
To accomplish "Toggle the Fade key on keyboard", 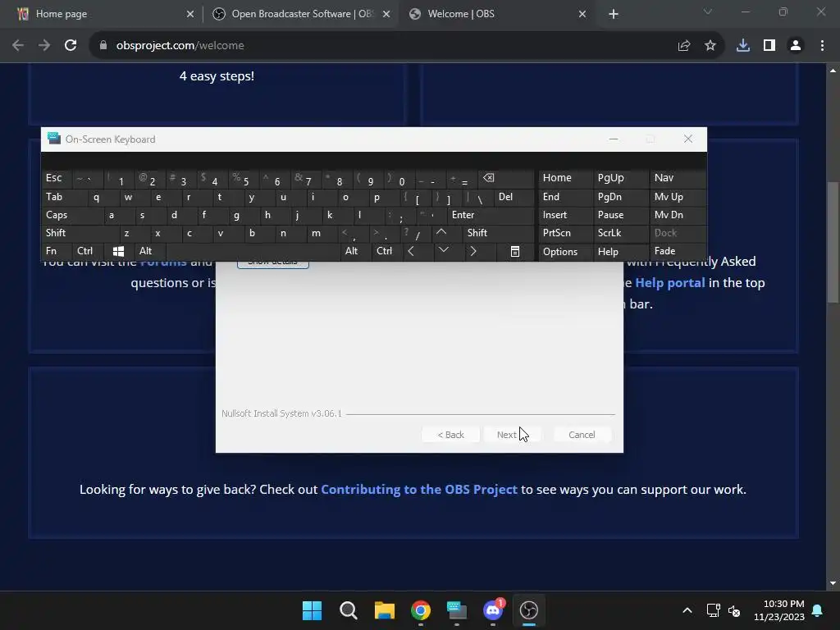I will [678, 251].
